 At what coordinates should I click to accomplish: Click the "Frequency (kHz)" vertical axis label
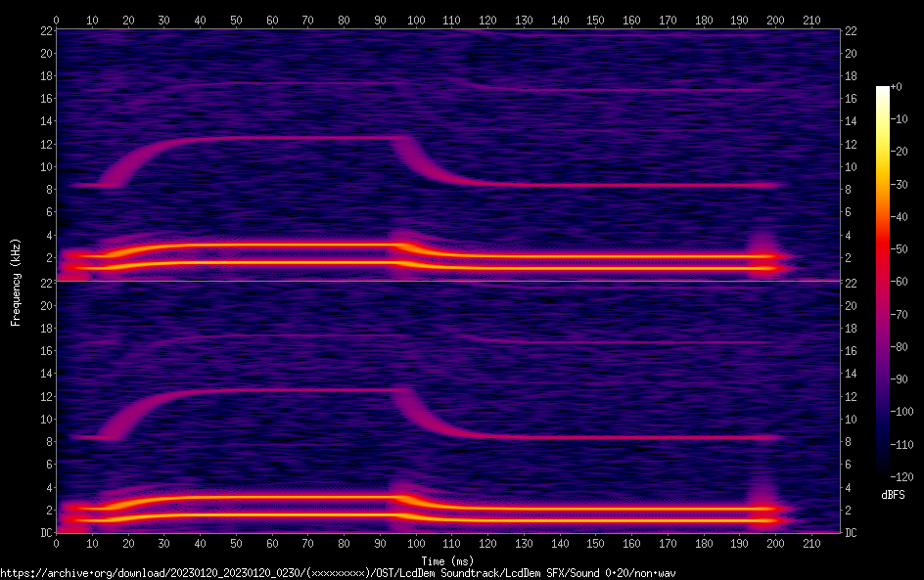16,281
